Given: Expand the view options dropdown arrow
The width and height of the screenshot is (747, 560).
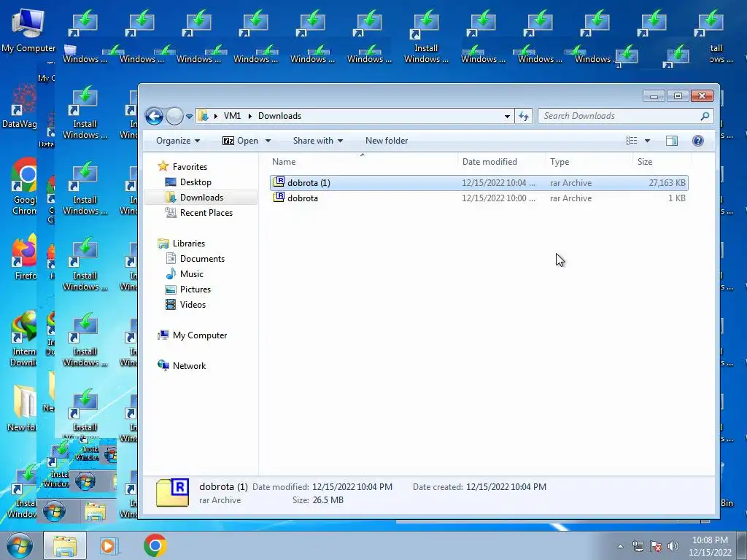Looking at the screenshot, I should pyautogui.click(x=647, y=141).
